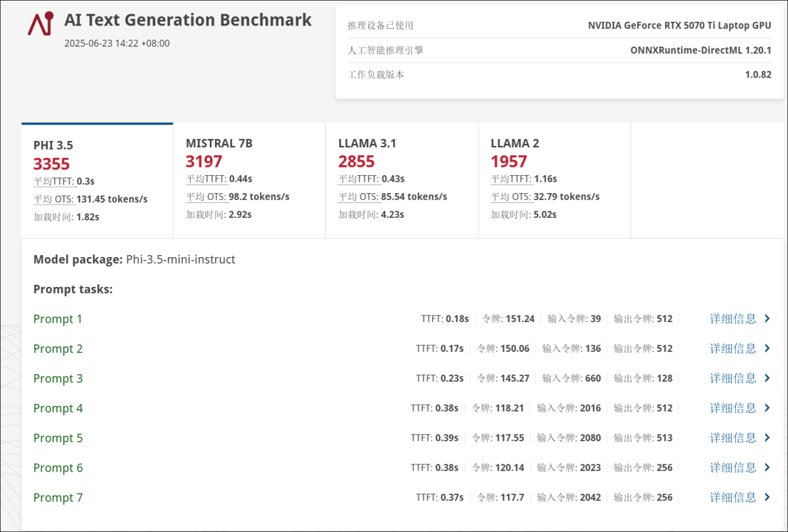Switch to the MISTRAL 7B tab
Screen dimensions: 788x532
(248, 179)
